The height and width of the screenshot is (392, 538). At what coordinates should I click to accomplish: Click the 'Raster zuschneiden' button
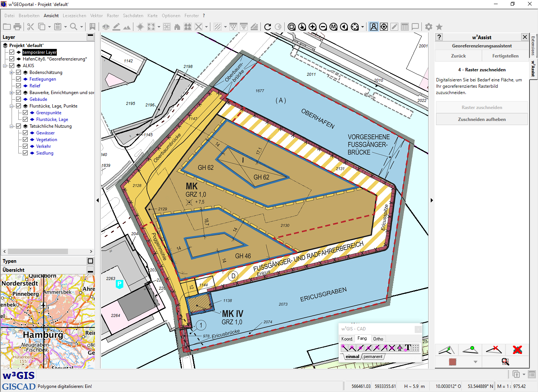(482, 107)
